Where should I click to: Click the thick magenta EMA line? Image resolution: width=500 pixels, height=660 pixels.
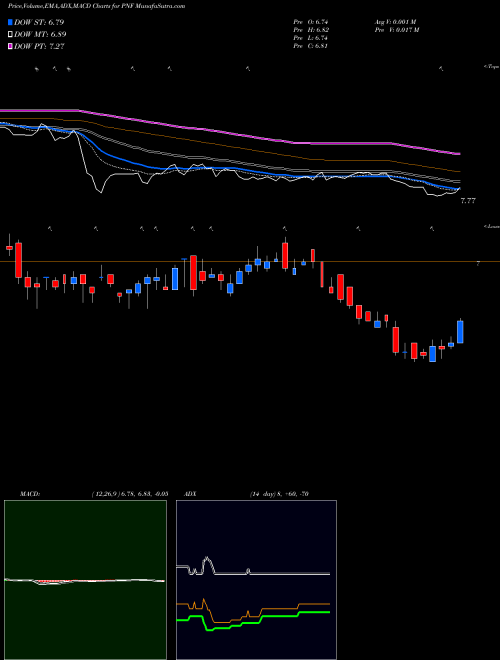pos(230,132)
